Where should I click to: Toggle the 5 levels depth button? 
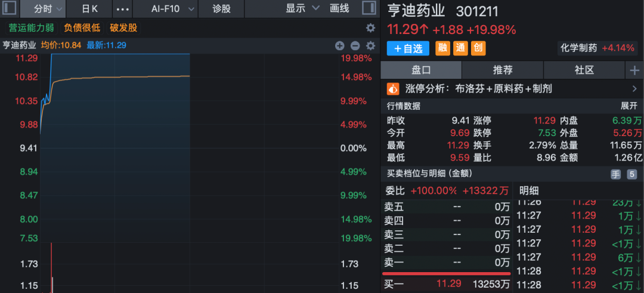tap(631, 174)
